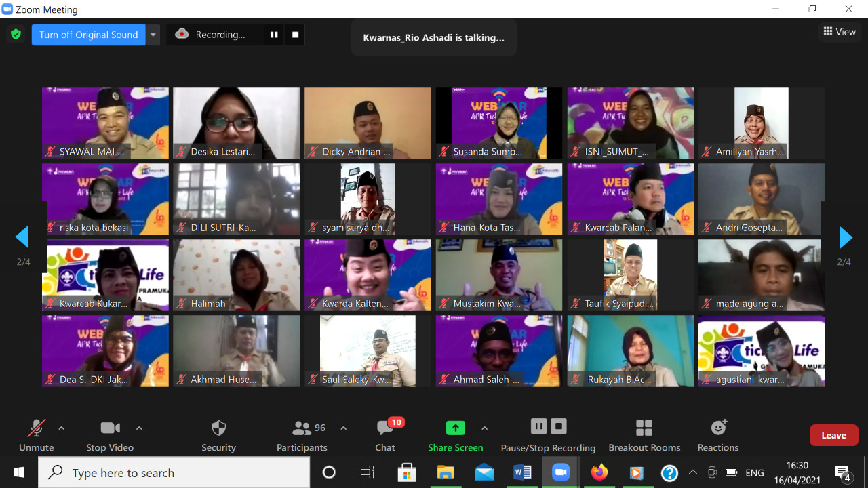Select Desika Lestari's video thumbnail
Image resolution: width=868 pixels, height=488 pixels.
236,123
